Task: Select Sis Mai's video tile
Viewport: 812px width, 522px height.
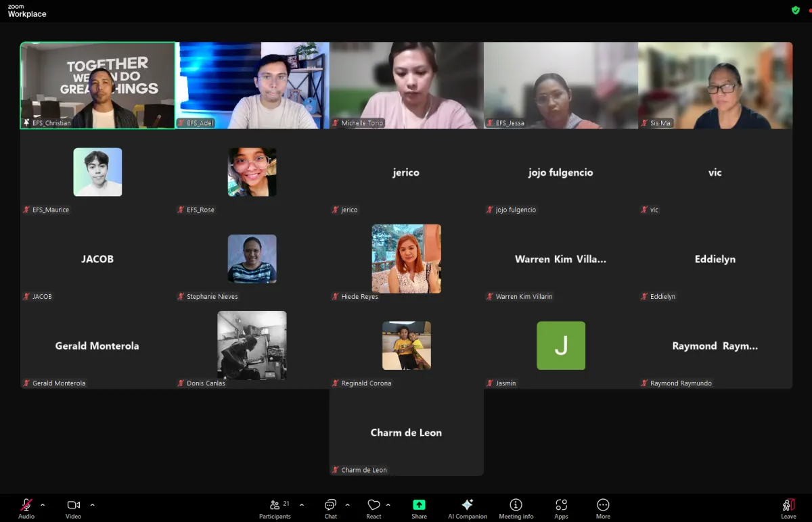Action: coord(715,85)
